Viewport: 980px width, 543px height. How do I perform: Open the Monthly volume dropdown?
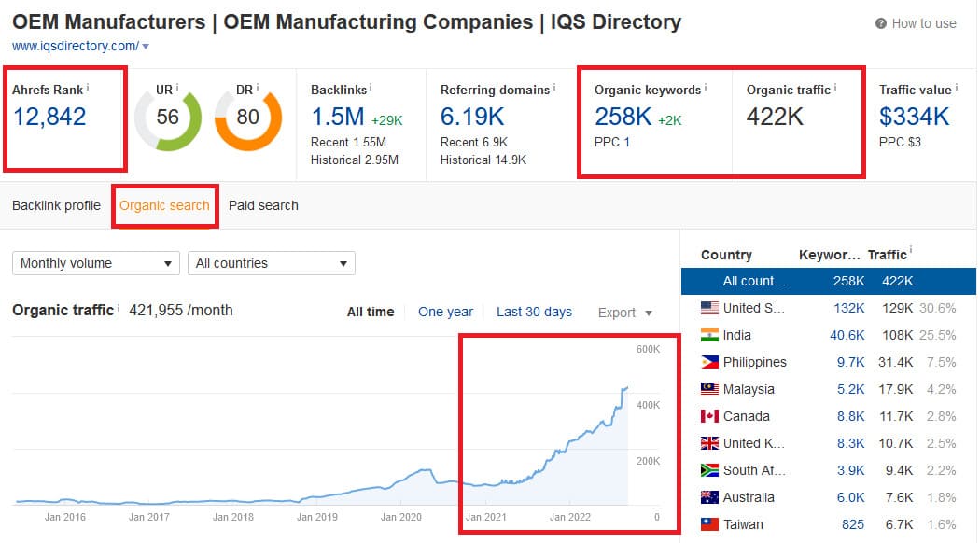96,263
